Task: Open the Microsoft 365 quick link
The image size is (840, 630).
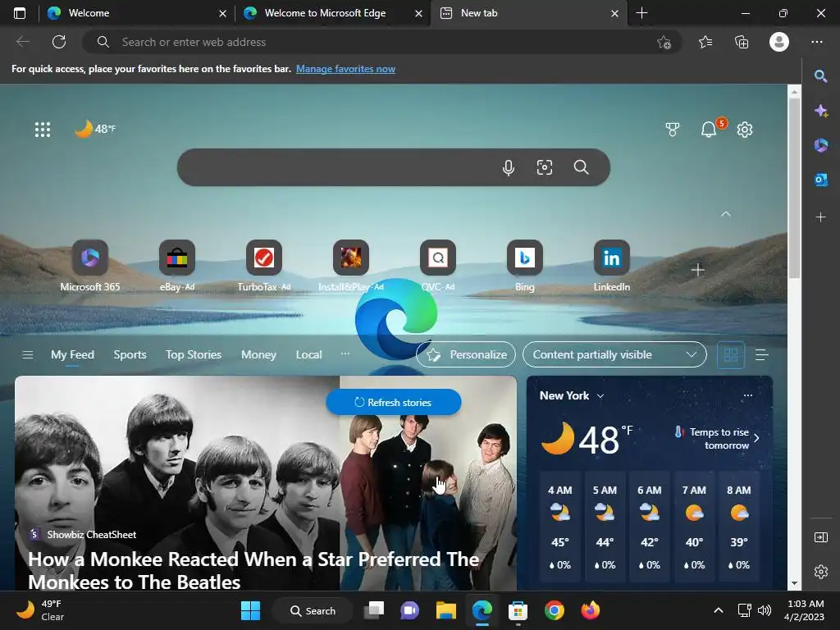Action: point(90,267)
